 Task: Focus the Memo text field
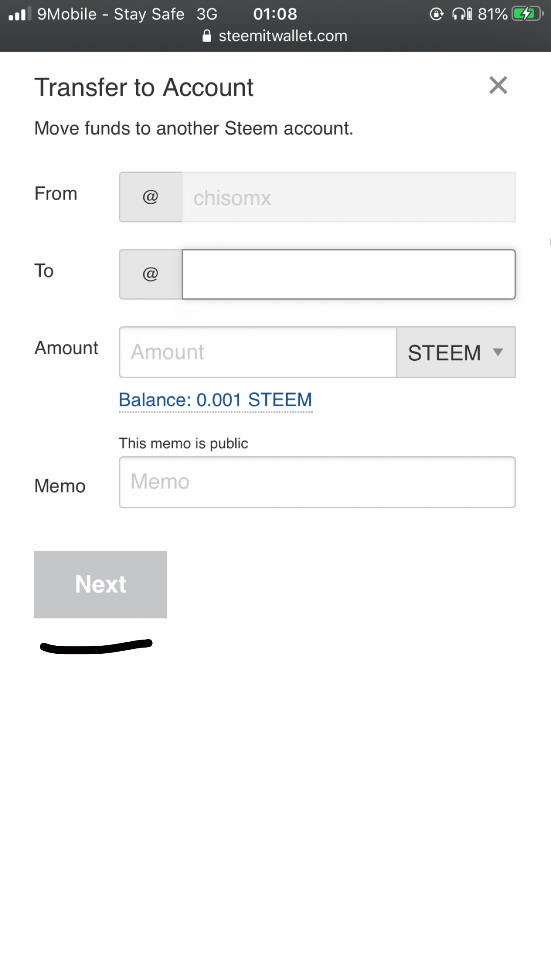coord(317,482)
